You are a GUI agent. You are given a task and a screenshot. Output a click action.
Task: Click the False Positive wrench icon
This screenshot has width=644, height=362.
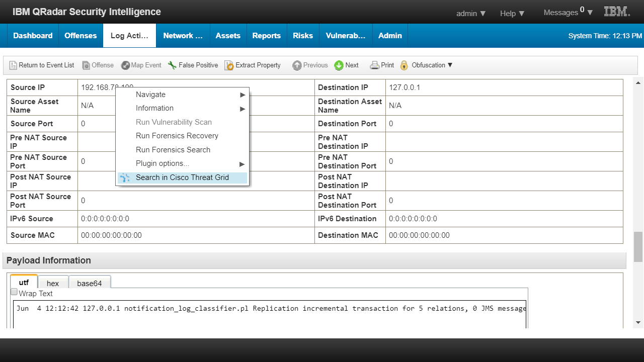coord(172,65)
